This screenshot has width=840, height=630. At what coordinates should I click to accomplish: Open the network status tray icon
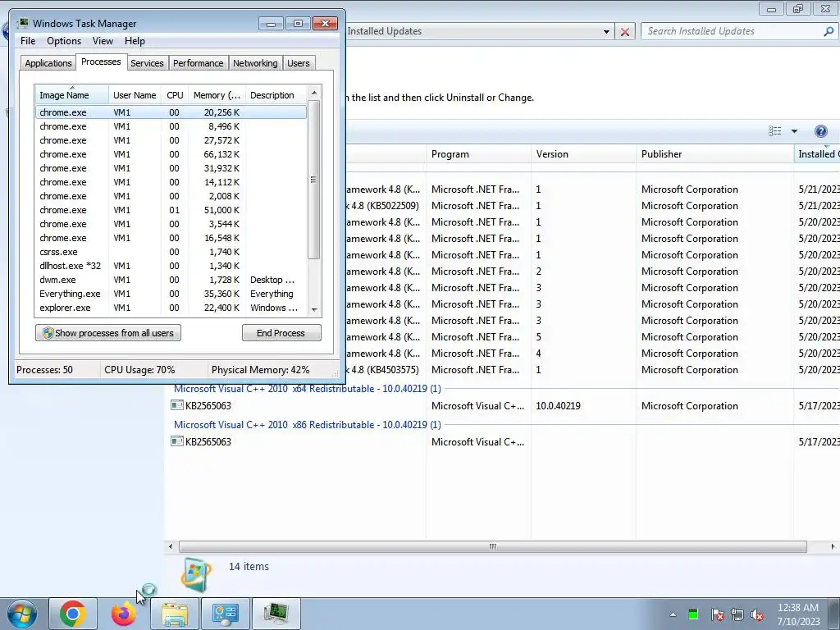pos(737,614)
